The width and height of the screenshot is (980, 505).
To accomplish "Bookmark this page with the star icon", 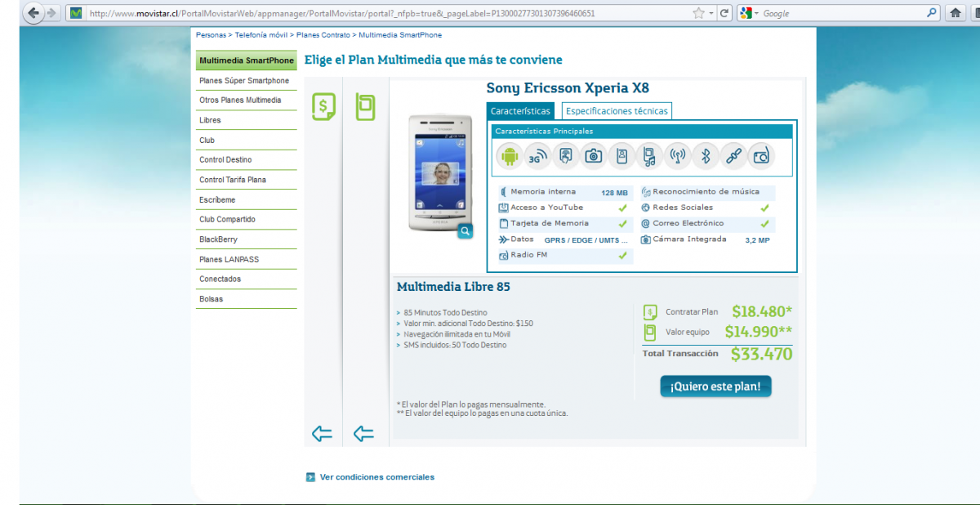I will click(698, 13).
